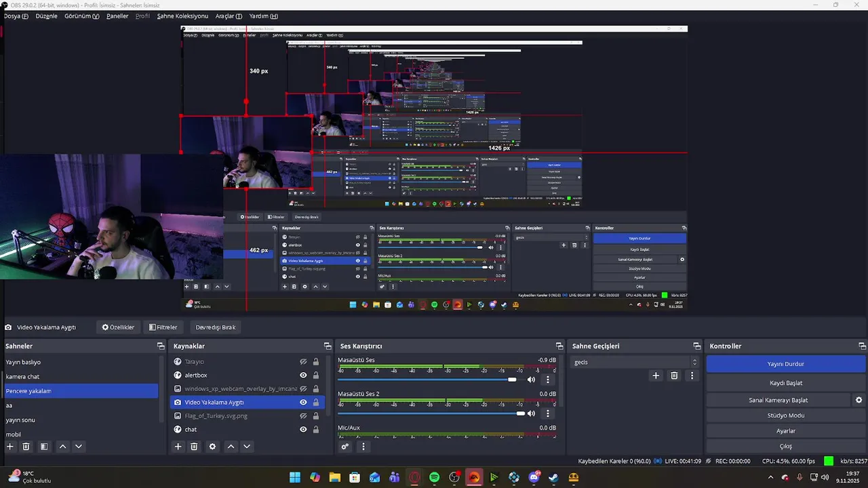The image size is (868, 488).
Task: Open the virtual camera settings gear
Action: 859,400
